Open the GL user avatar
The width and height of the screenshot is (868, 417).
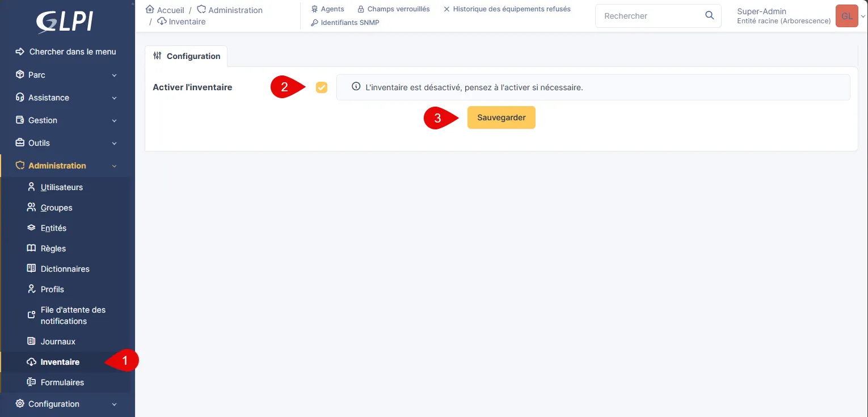[846, 16]
